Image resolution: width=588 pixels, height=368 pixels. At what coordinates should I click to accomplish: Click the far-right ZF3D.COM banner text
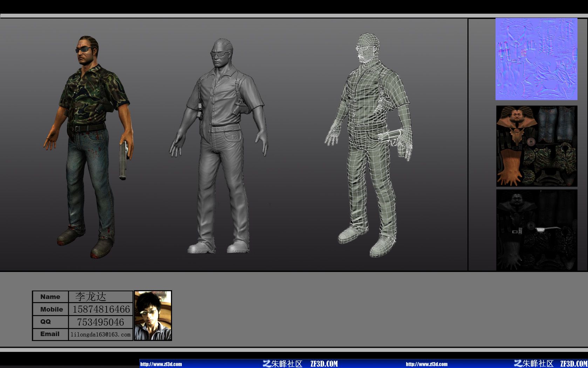click(x=574, y=364)
